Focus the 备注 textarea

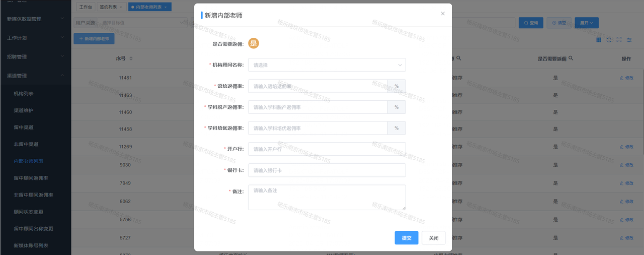pyautogui.click(x=327, y=197)
